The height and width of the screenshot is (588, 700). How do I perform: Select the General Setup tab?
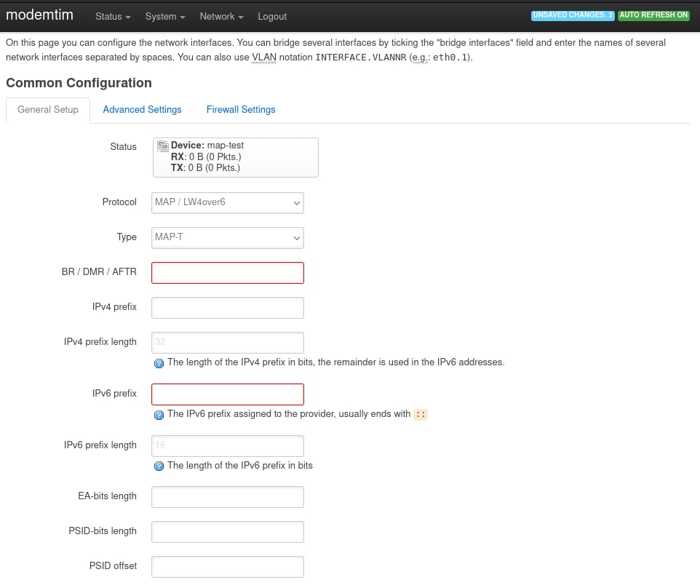(48, 110)
